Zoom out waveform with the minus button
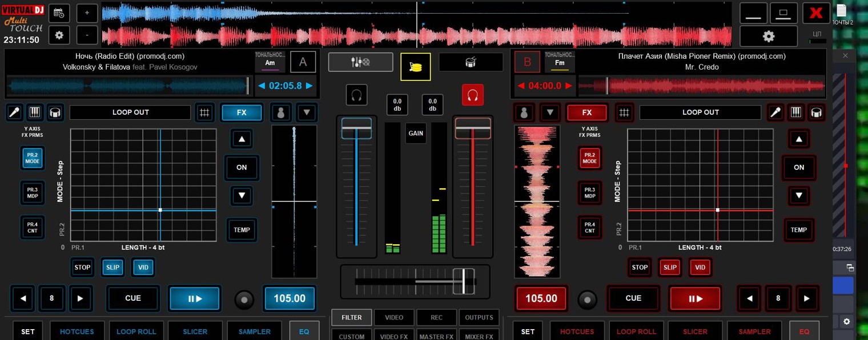868x340 pixels. tap(87, 35)
